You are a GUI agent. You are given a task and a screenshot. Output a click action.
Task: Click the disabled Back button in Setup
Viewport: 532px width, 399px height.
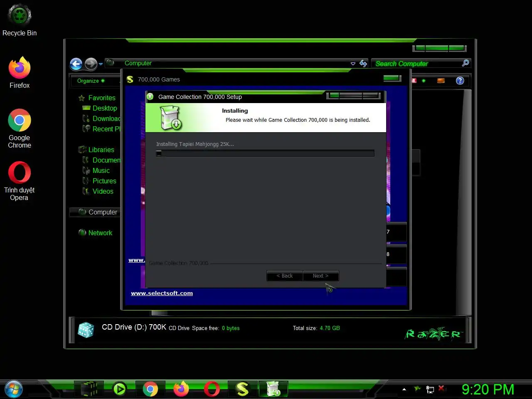click(285, 276)
